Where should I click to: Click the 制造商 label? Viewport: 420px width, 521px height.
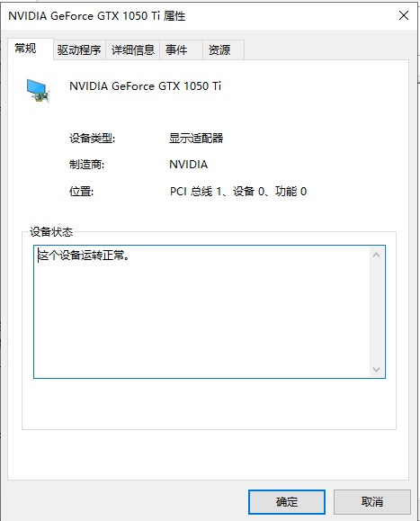pos(86,164)
